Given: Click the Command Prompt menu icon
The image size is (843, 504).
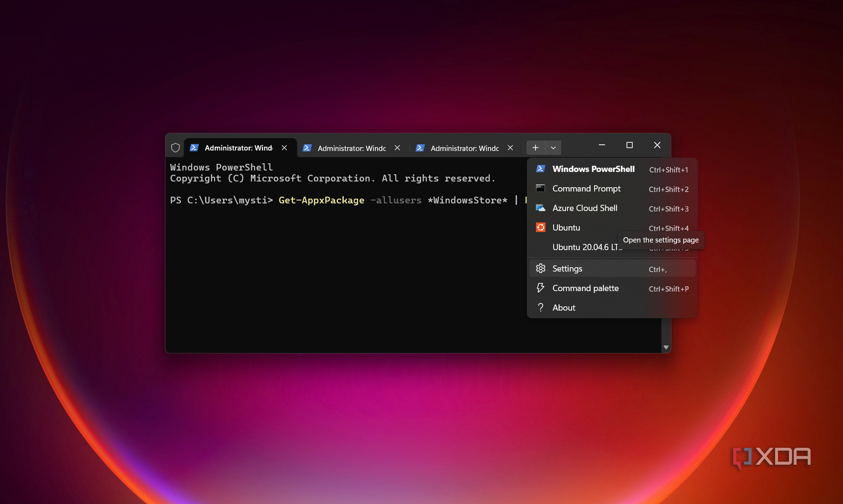Looking at the screenshot, I should (x=541, y=188).
